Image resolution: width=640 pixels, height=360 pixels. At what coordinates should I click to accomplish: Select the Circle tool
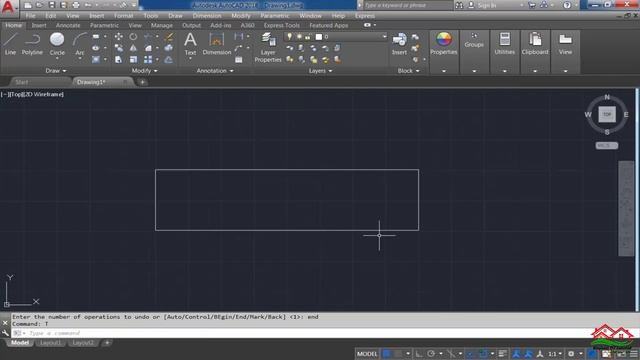(57, 44)
